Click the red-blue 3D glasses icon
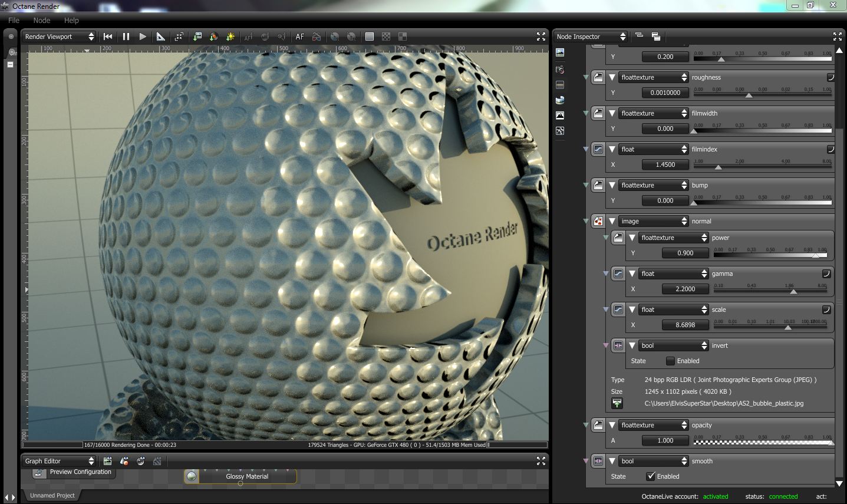 317,37
